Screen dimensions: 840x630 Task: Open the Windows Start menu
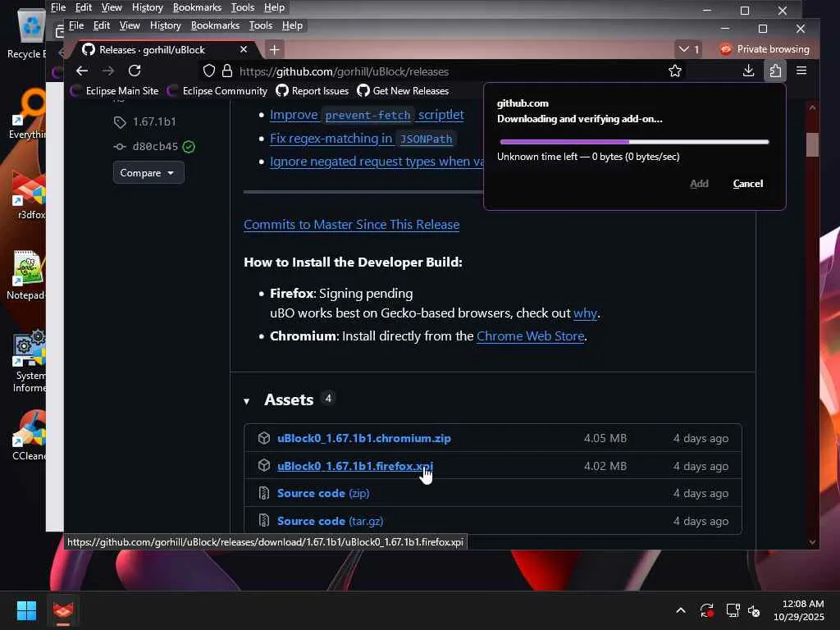pyautogui.click(x=26, y=610)
